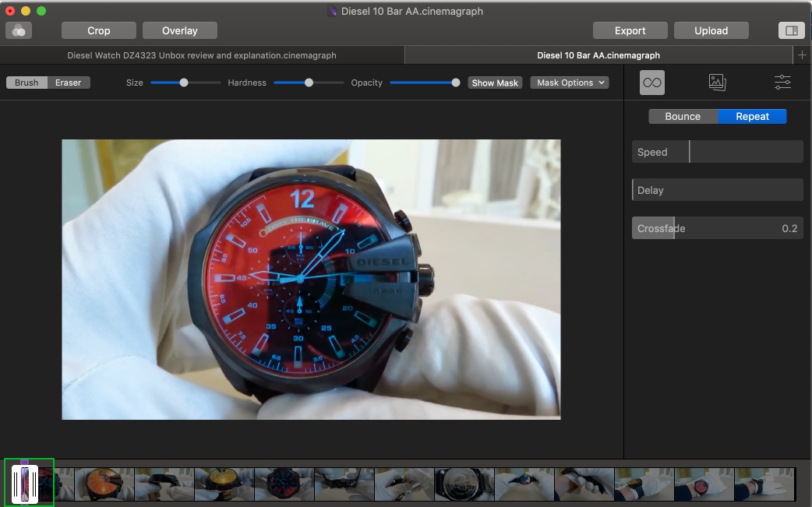
Task: Click Show Mask button
Action: click(x=495, y=83)
